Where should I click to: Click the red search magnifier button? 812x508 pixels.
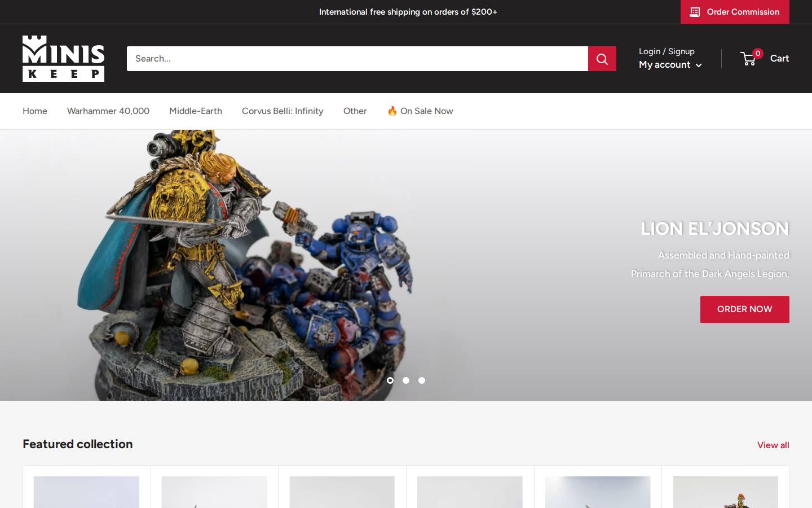tap(602, 59)
